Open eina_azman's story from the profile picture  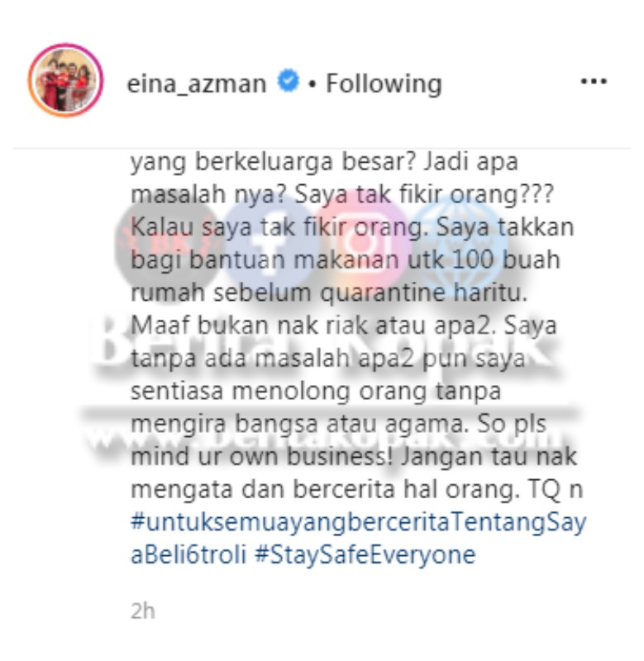[x=66, y=80]
